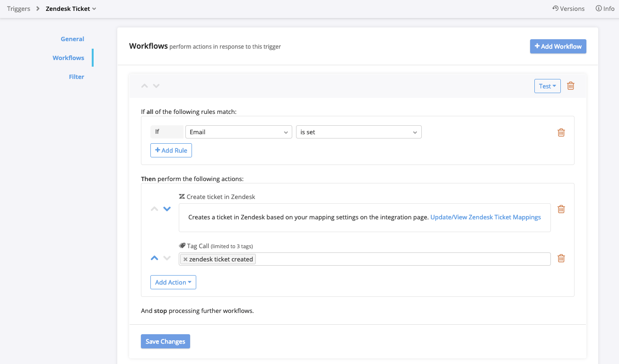
Task: Open the 'is set' condition dropdown
Action: point(358,132)
